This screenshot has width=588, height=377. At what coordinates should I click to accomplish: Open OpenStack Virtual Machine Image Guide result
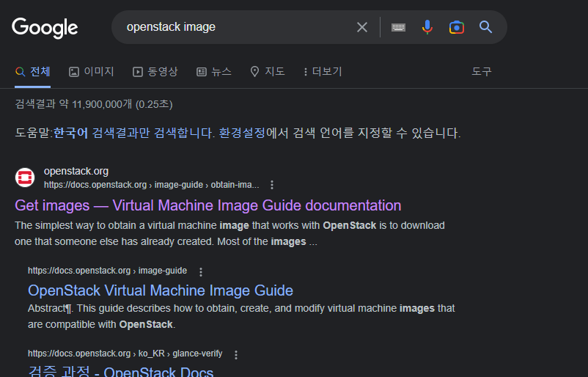point(161,290)
